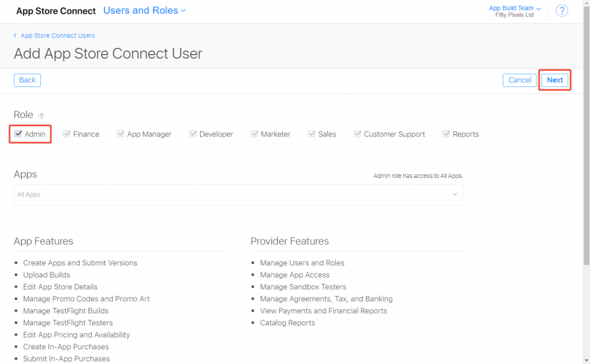Click scrollbar down arrow

[587, 361]
